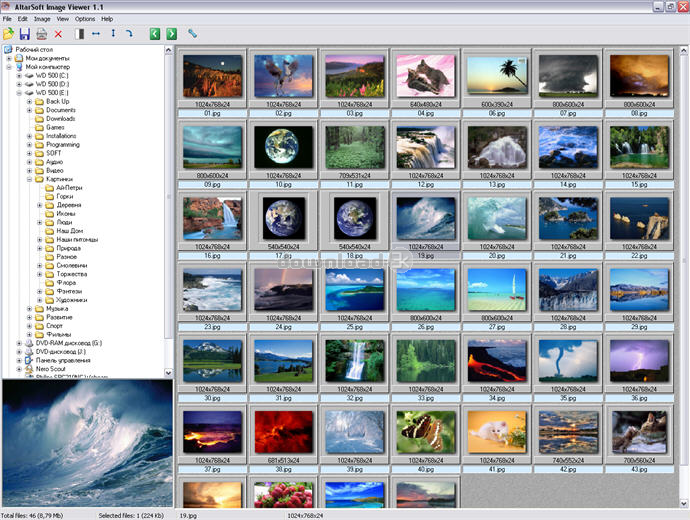Collapse the WD 500 (E:) drive node
Viewport: 690px width, 520px height.
coord(19,93)
